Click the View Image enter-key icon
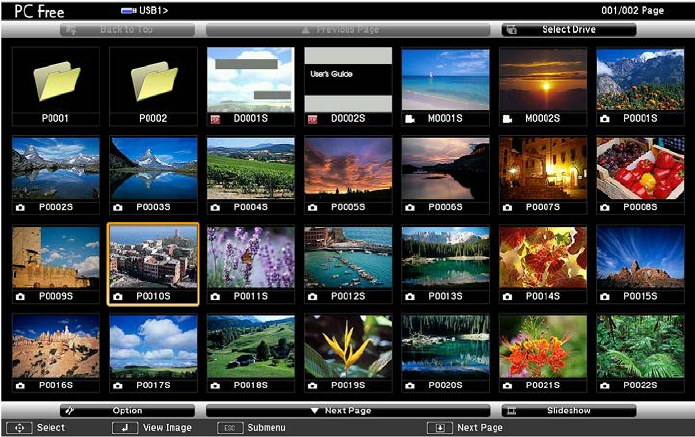695x437 pixels. pyautogui.click(x=125, y=428)
